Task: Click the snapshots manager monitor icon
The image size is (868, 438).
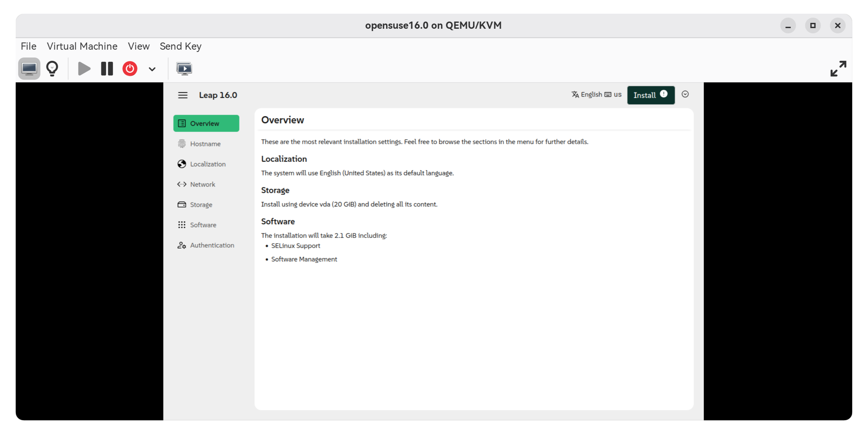Action: coord(184,69)
